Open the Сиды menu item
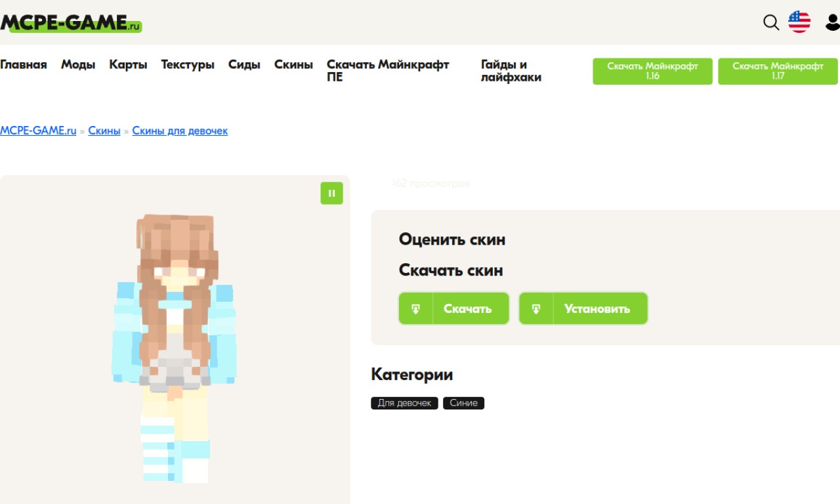This screenshot has width=840, height=504. (244, 64)
